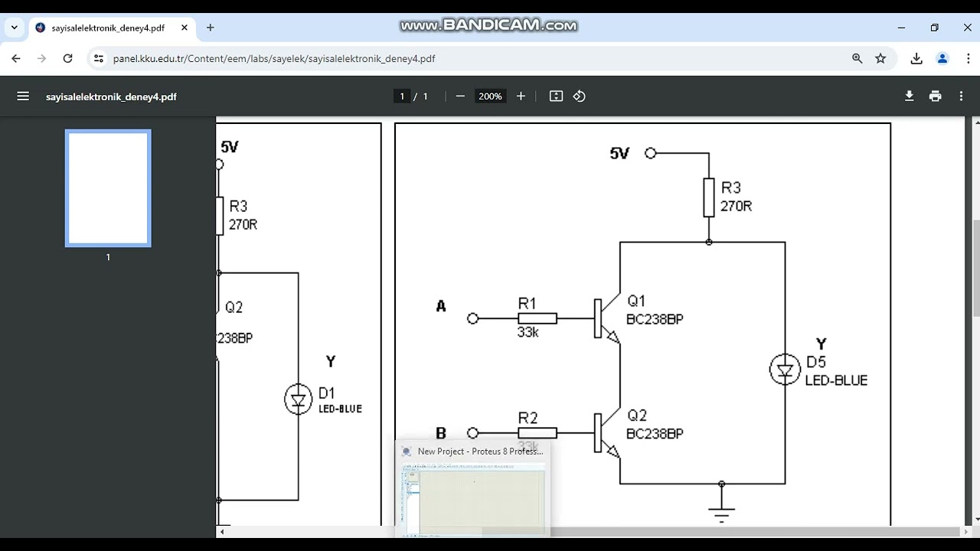Viewport: 980px width, 551px height.
Task: Go forward to next page
Action: 42,58
